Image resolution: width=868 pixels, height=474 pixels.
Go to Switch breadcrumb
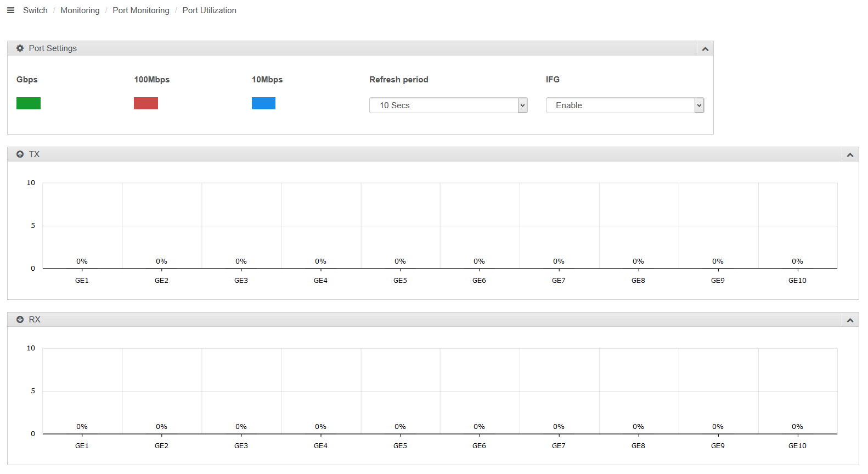tap(35, 10)
